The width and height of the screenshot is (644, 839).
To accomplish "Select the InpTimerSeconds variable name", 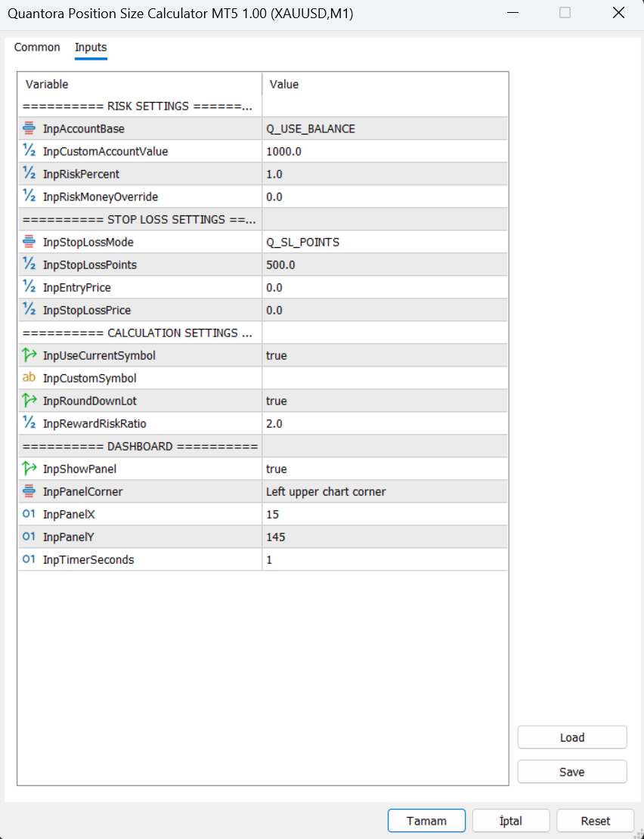I will (88, 559).
